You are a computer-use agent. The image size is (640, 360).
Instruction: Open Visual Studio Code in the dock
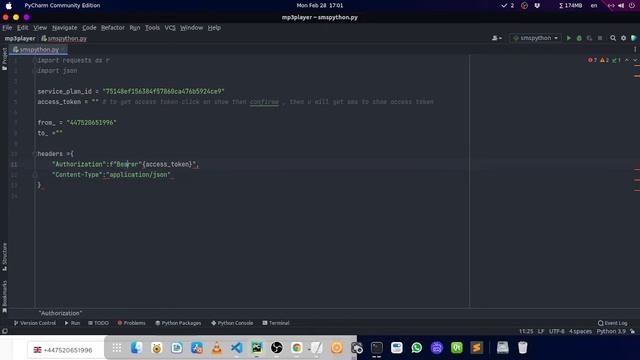tap(236, 348)
